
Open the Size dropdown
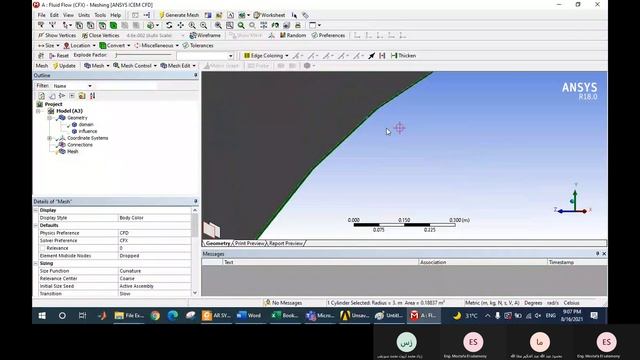(x=49, y=46)
